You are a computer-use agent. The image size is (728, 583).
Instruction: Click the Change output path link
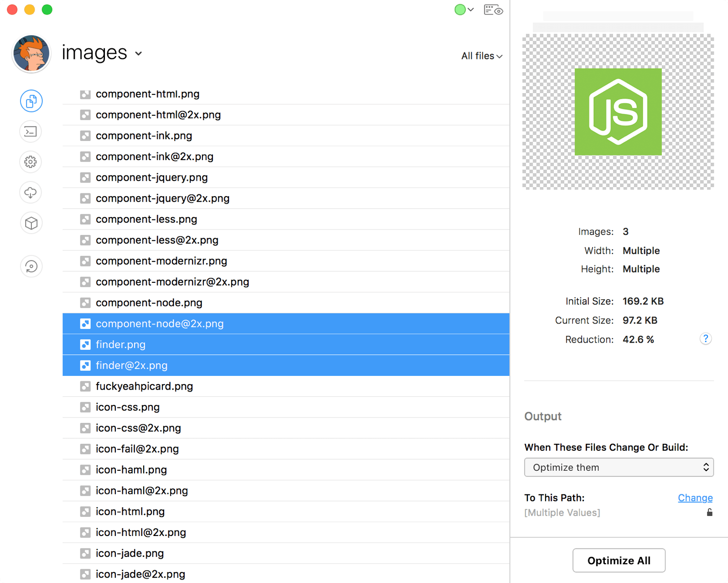click(x=695, y=498)
